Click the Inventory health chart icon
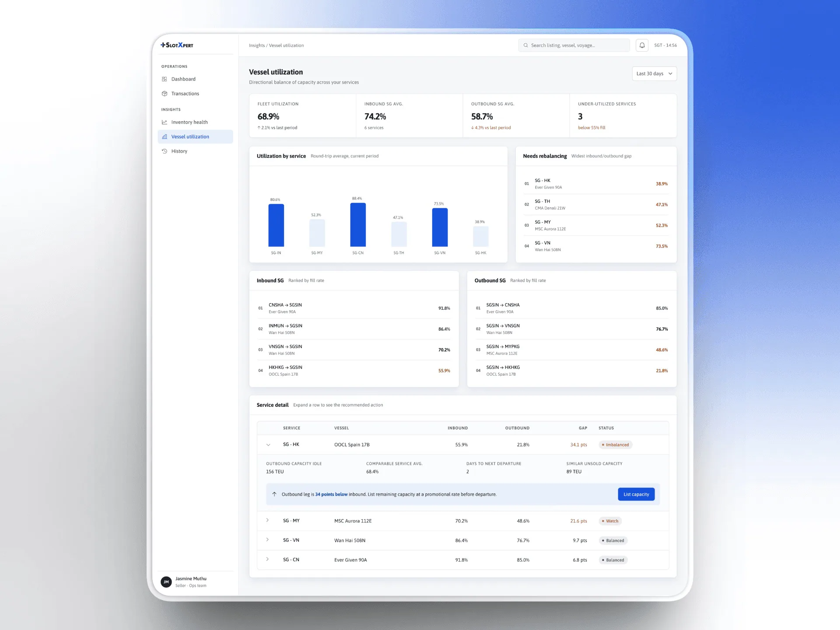The image size is (840, 630). click(164, 122)
